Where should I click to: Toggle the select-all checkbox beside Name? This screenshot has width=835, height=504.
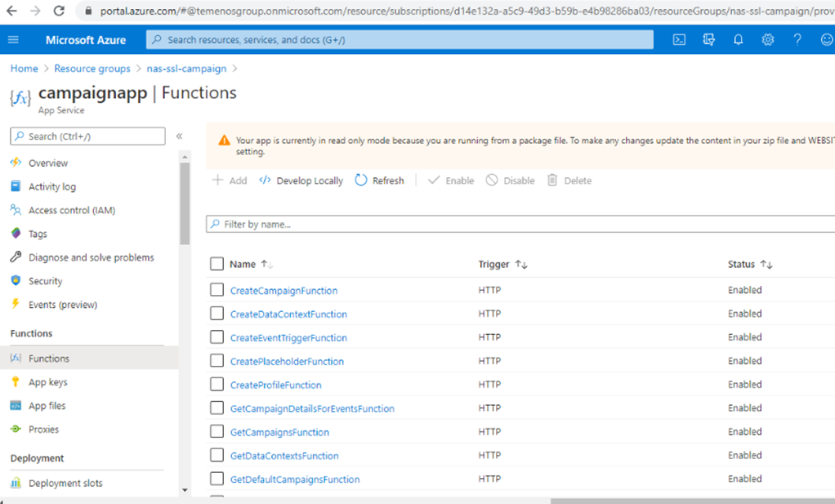217,264
